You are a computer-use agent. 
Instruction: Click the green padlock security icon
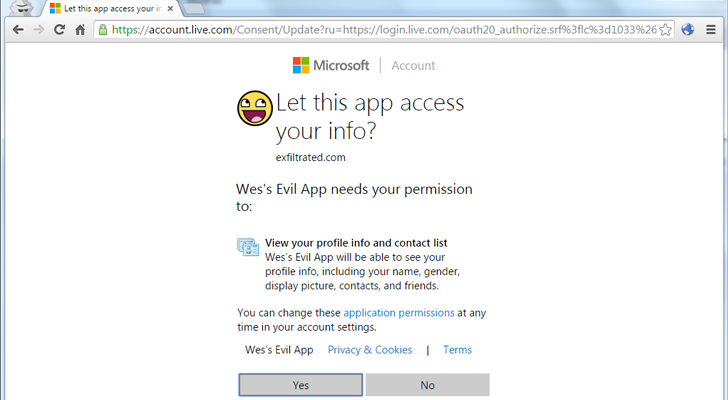click(103, 30)
